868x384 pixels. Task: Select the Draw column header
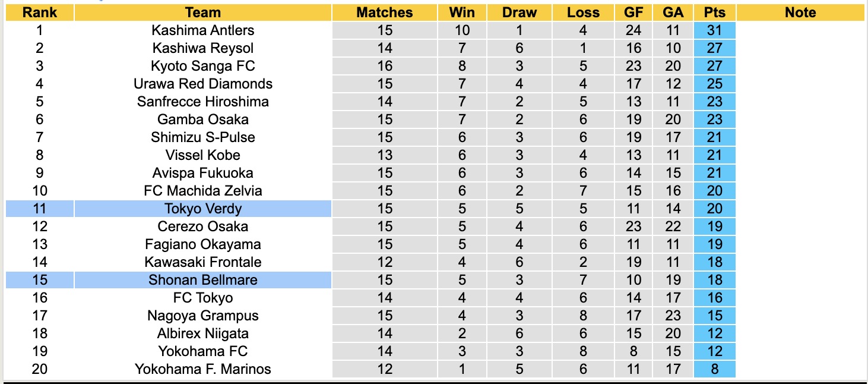tap(519, 12)
